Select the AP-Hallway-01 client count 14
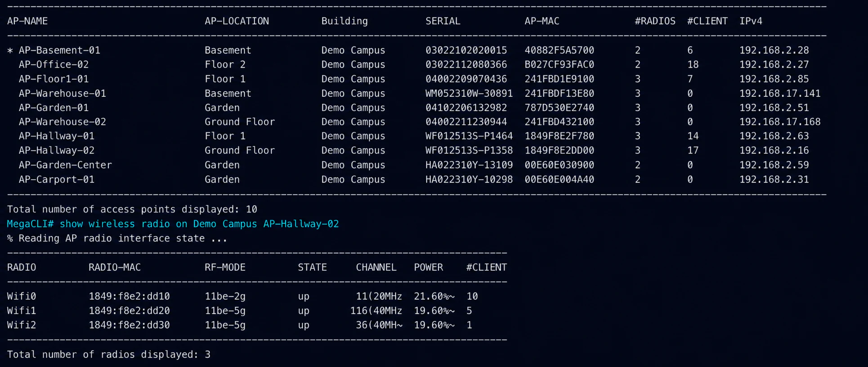The image size is (868, 367). pos(693,136)
